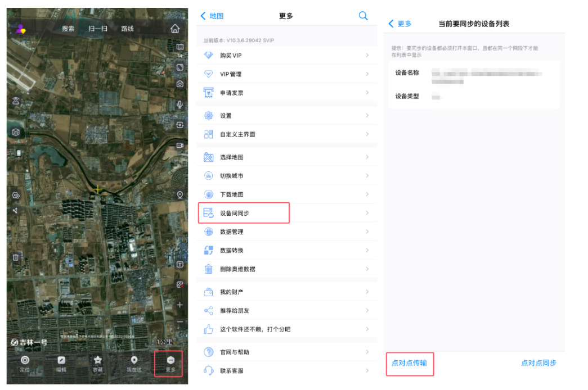Go back via the 地图 back button
The image size is (588, 390).
212,16
